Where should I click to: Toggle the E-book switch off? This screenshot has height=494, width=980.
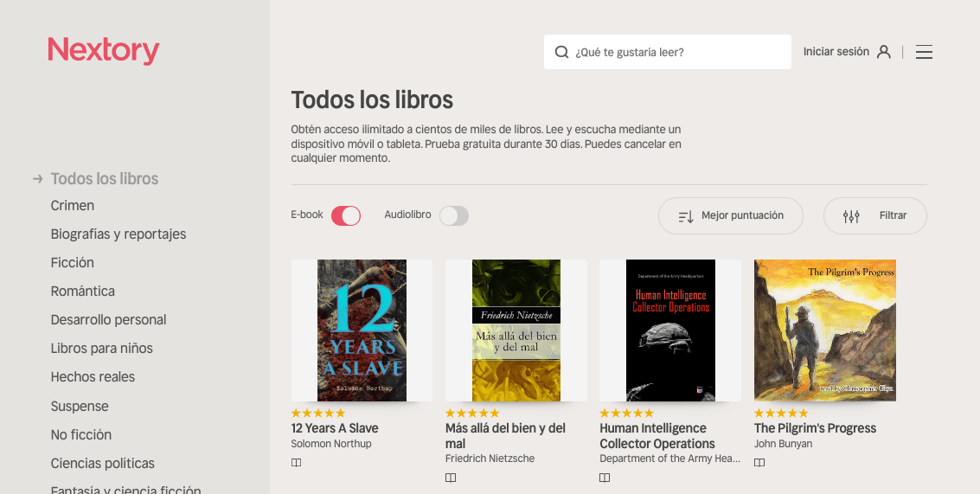[346, 215]
